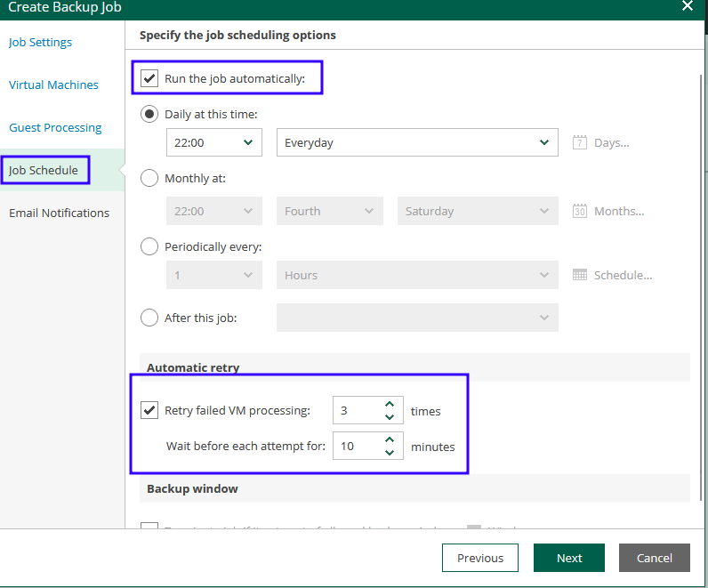Click the 'times' label text
Image resolution: width=708 pixels, height=588 pixels.
(x=425, y=411)
